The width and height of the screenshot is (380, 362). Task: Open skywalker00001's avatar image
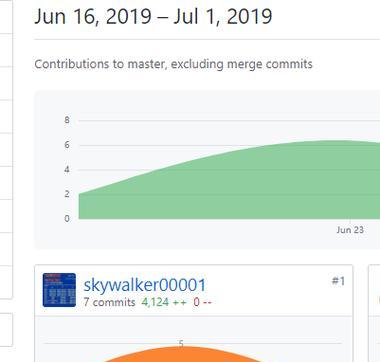[x=59, y=290]
